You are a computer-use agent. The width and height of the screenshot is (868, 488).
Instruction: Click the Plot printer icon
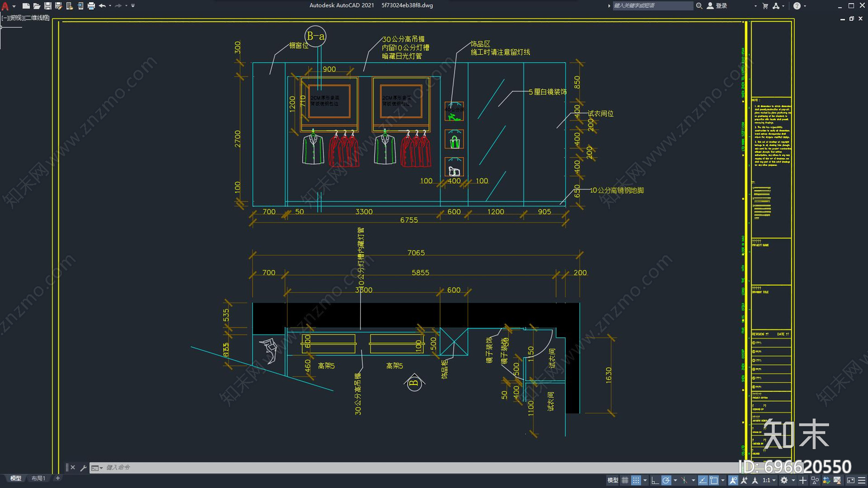coord(91,6)
